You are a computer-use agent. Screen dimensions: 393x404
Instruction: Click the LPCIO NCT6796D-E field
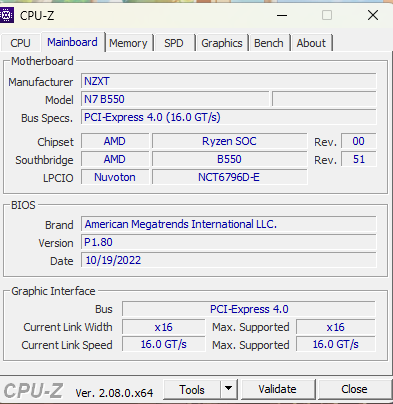230,177
